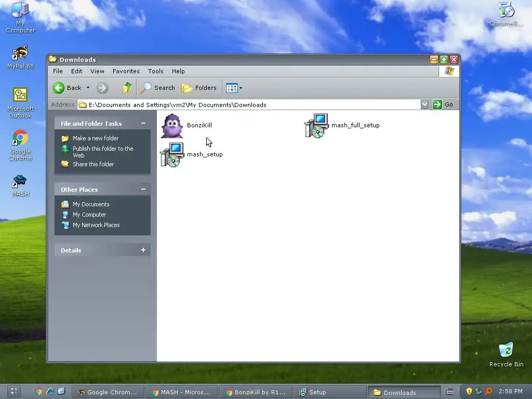Toggle the Folders pane button
Image resolution: width=532 pixels, height=399 pixels.
click(x=199, y=88)
